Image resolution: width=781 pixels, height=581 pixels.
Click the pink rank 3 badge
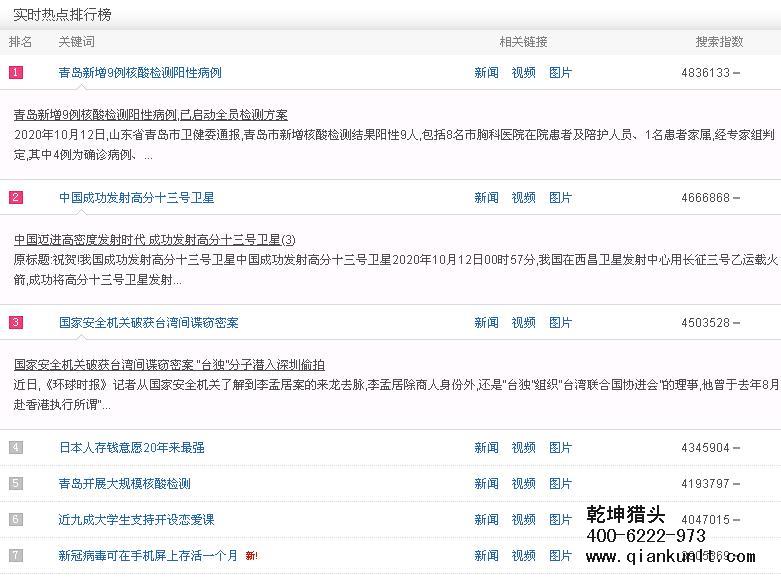(x=16, y=323)
